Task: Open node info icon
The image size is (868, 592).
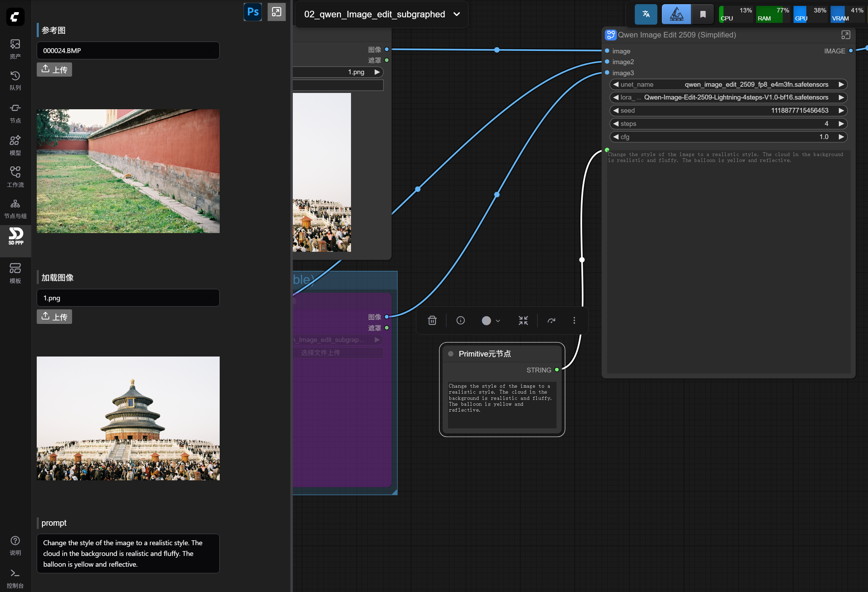Action: (461, 320)
